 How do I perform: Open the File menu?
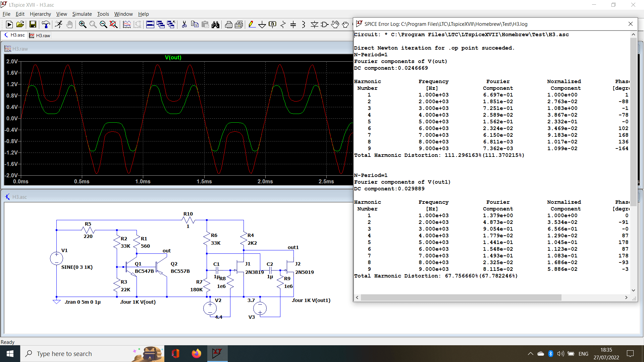click(x=6, y=14)
